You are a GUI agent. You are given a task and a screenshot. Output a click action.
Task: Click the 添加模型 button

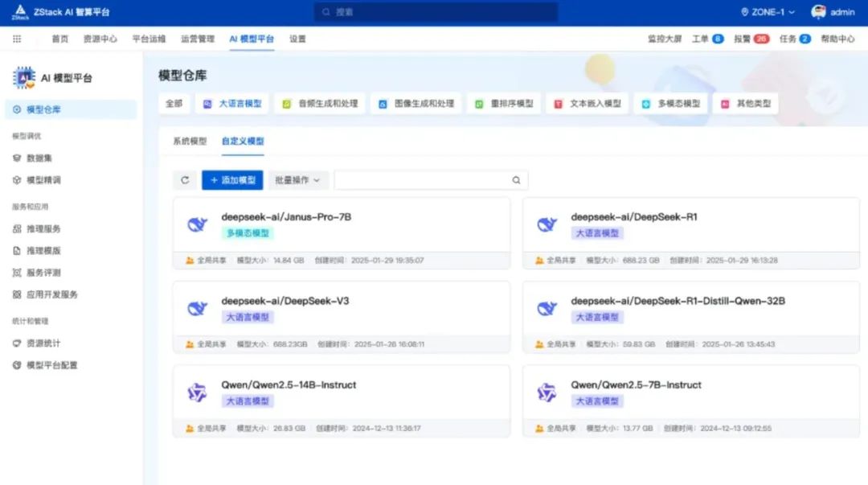coord(232,180)
